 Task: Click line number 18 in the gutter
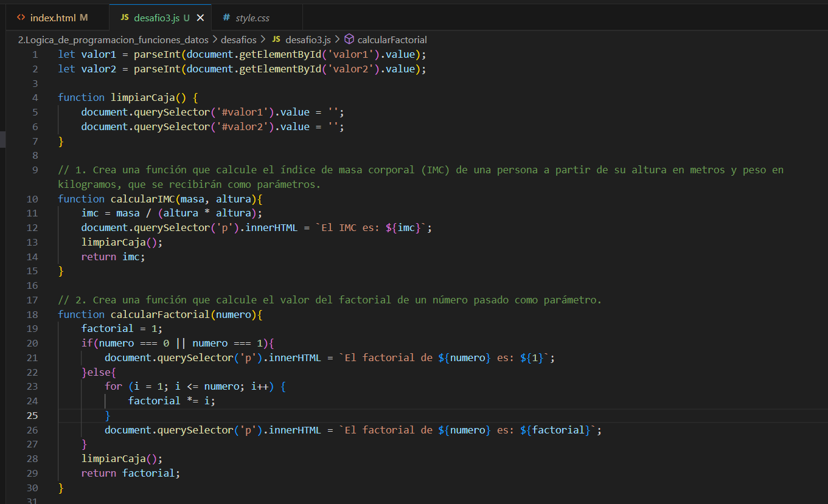pos(32,314)
